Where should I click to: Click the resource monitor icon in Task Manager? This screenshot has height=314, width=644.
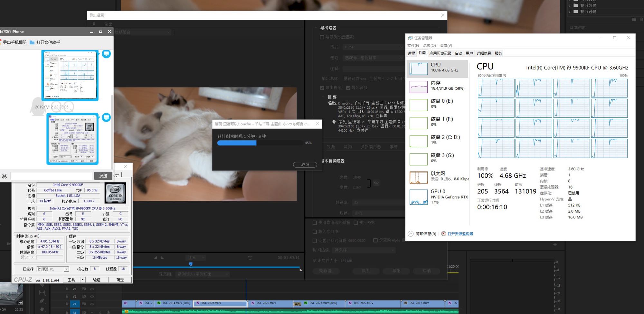pyautogui.click(x=444, y=234)
